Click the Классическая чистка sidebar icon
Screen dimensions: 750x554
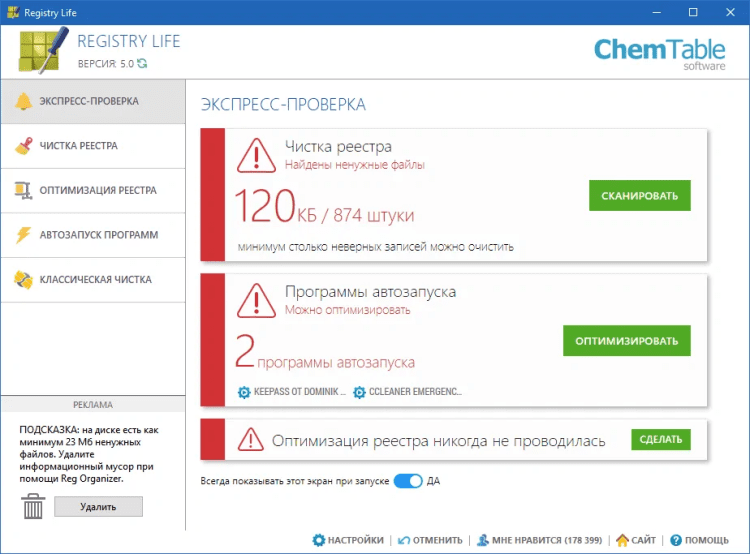23,279
